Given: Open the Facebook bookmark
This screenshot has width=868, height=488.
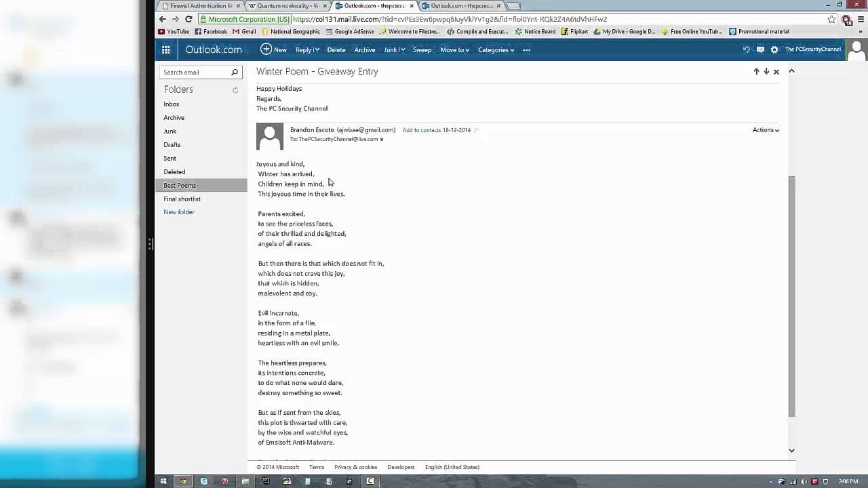Looking at the screenshot, I should click(211, 31).
